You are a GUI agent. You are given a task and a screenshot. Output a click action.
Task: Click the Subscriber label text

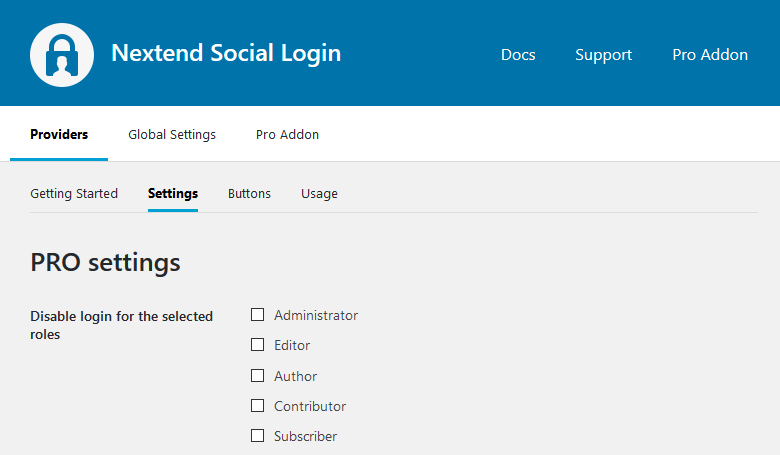click(305, 436)
